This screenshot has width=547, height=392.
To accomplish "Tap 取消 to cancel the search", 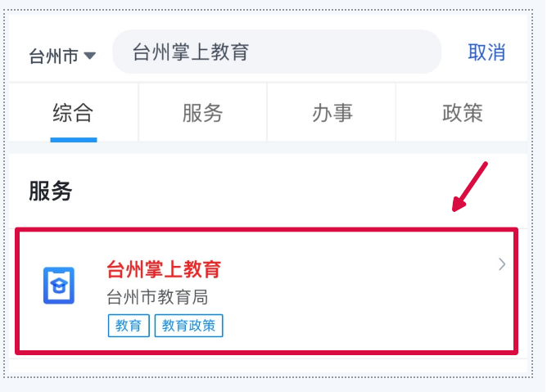I will coord(486,52).
